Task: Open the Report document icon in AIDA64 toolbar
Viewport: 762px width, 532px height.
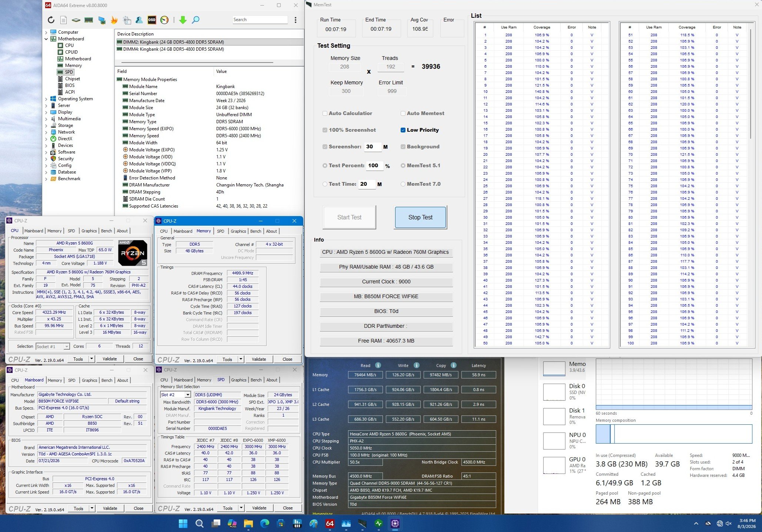Action: click(64, 20)
